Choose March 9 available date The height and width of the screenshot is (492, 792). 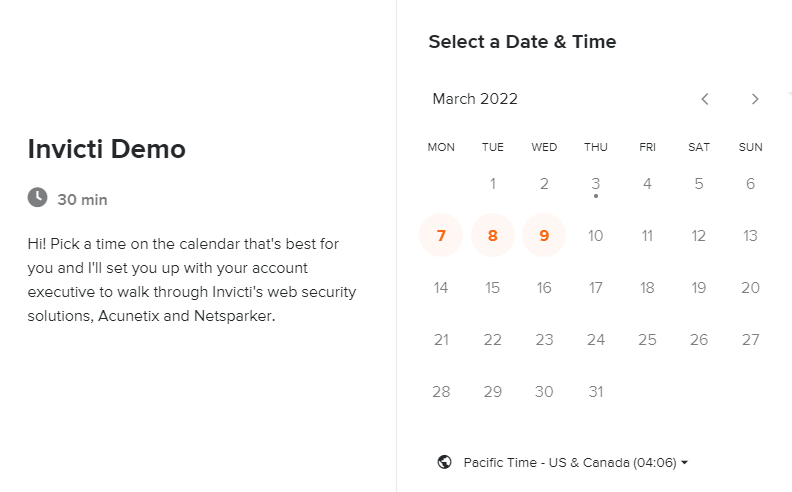544,235
